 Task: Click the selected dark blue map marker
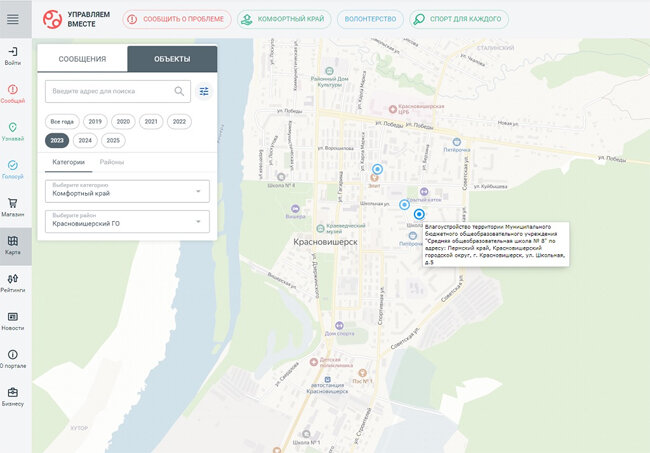(x=419, y=214)
